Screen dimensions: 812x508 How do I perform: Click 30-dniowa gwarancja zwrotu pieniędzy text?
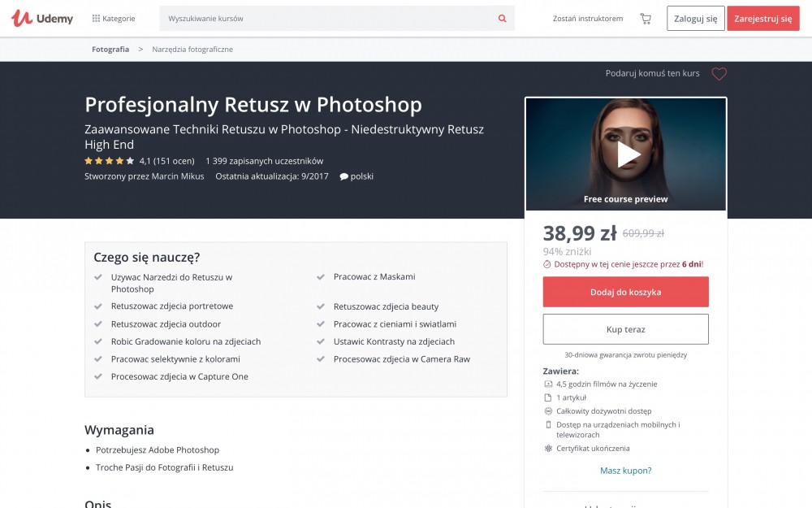(625, 355)
